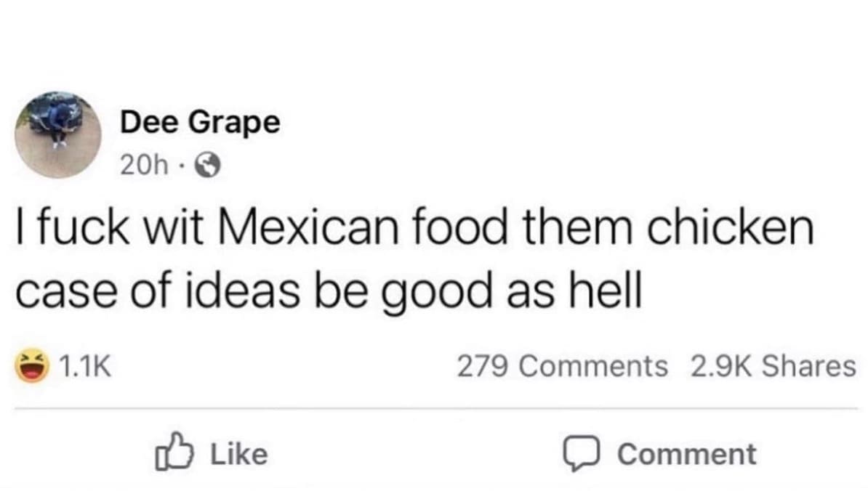Open the Dee Grape profile name
The image size is (868, 491).
point(199,121)
